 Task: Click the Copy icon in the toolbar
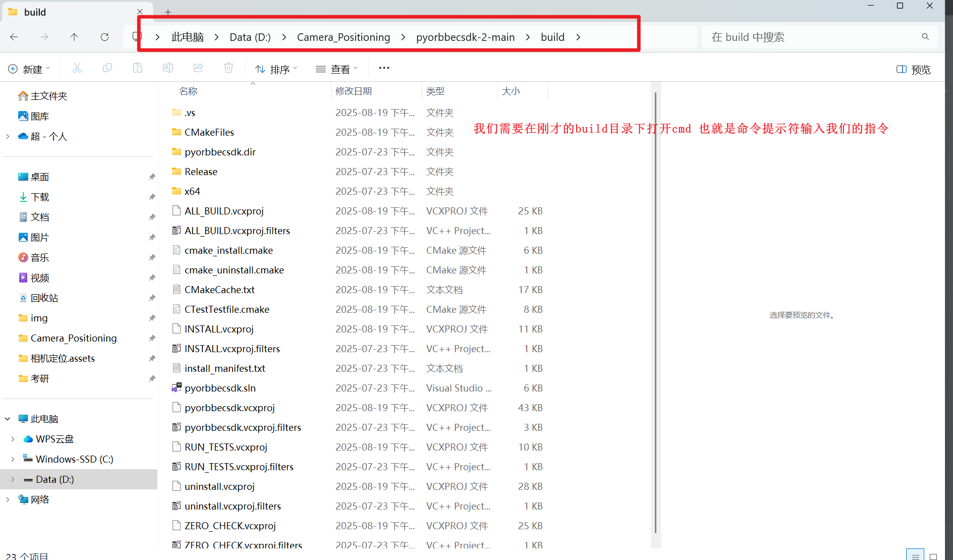[x=107, y=68]
